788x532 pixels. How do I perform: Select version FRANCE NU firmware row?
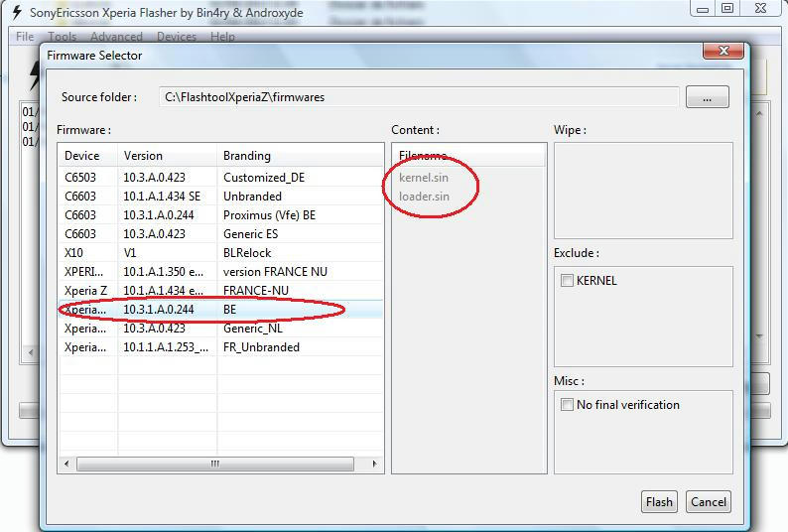tap(221, 272)
